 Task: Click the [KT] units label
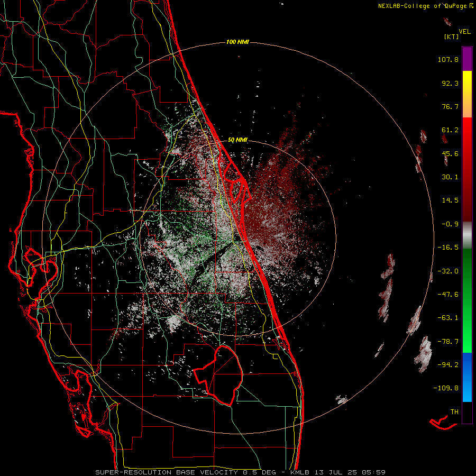[x=451, y=36]
